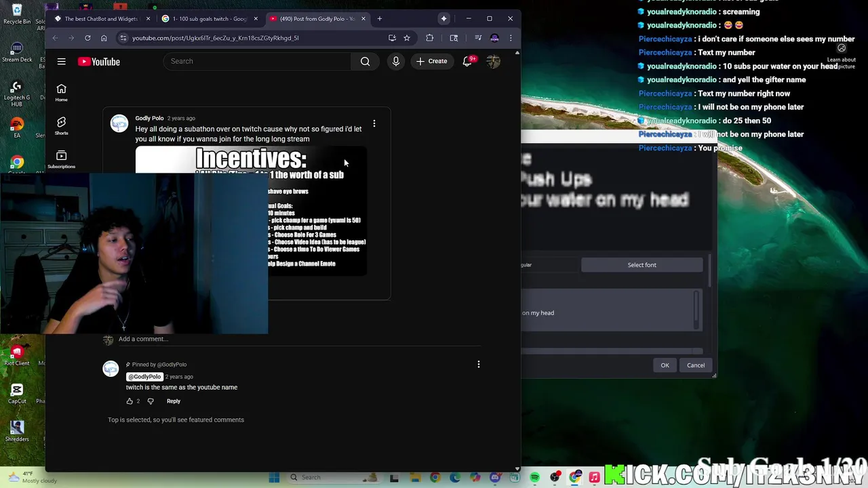View site information icon in address bar
This screenshot has width=868, height=488.
click(123, 38)
